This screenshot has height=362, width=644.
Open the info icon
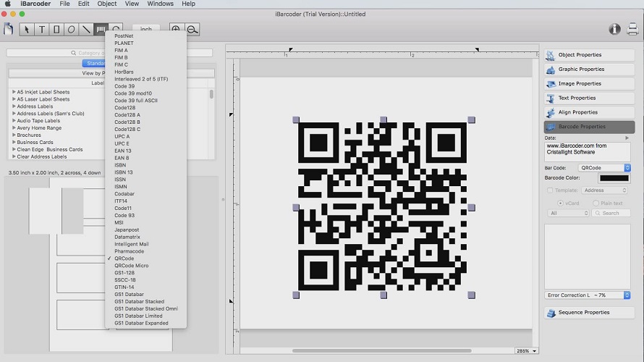pyautogui.click(x=614, y=29)
